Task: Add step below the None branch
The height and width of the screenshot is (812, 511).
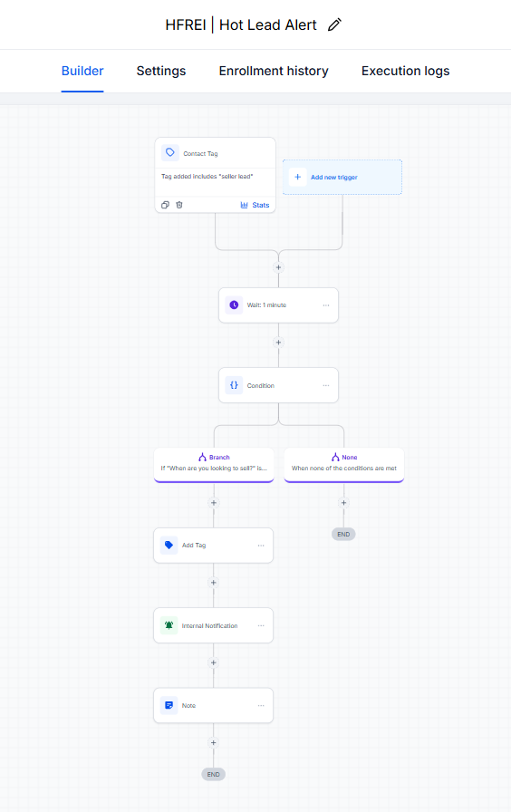Action: (x=343, y=502)
